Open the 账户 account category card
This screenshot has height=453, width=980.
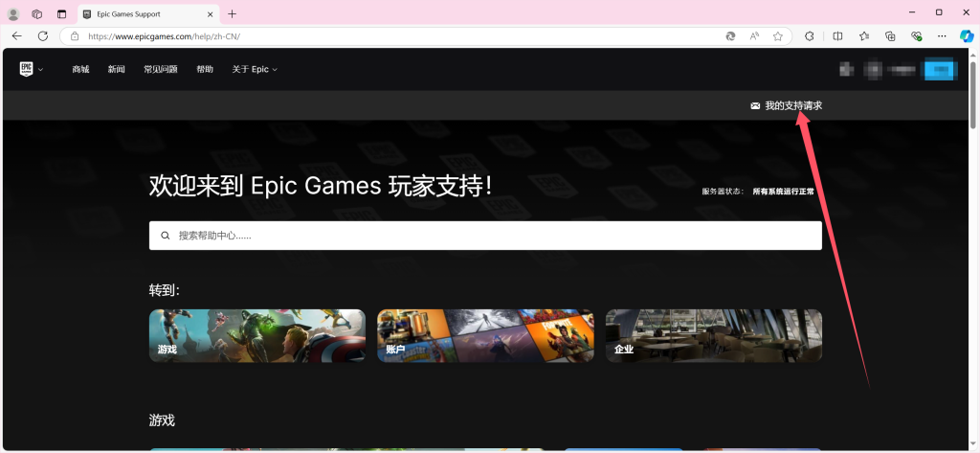[485, 335]
